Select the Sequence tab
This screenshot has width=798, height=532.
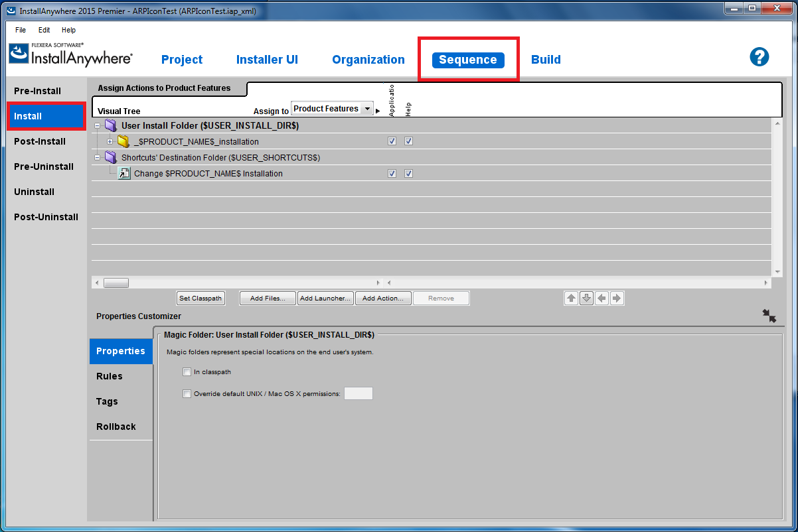click(x=468, y=60)
